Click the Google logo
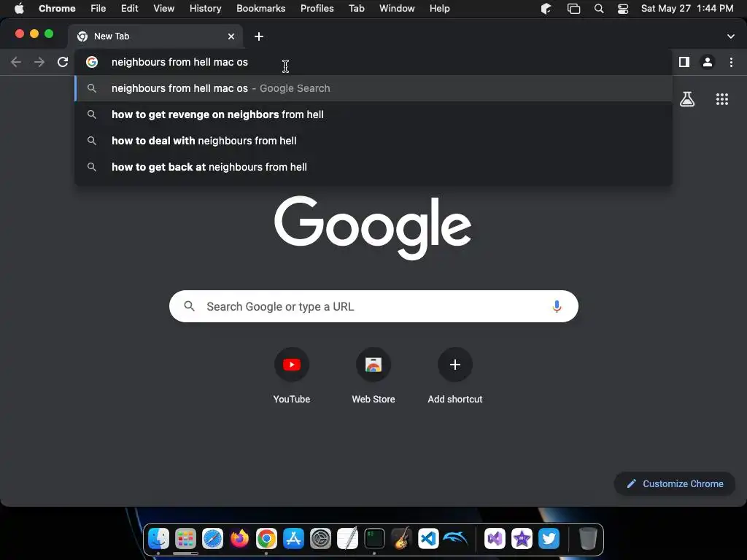The width and height of the screenshot is (747, 560). click(373, 227)
